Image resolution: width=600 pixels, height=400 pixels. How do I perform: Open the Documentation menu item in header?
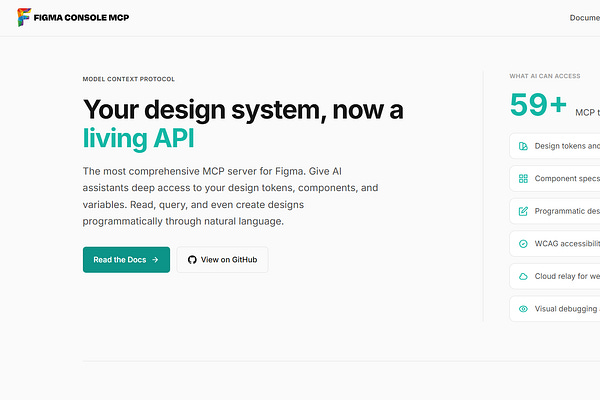coord(585,18)
